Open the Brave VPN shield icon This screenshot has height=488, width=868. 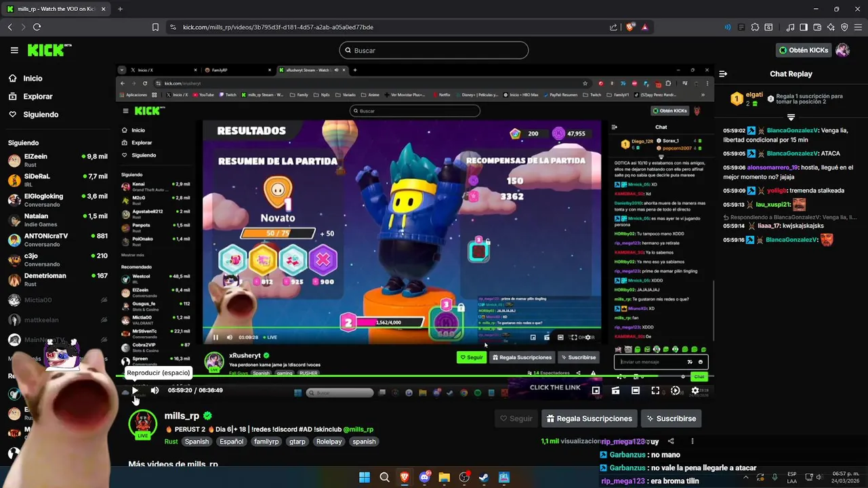click(844, 27)
